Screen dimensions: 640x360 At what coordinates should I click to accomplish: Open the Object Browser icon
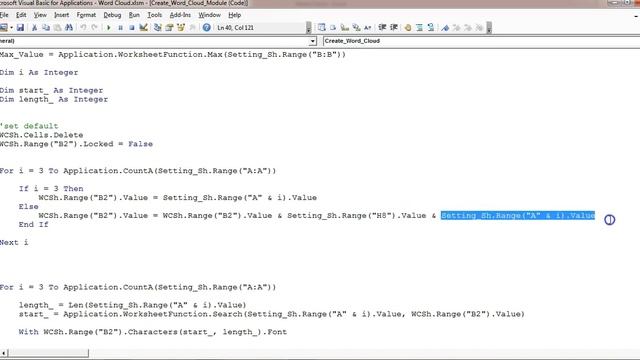[x=180, y=27]
